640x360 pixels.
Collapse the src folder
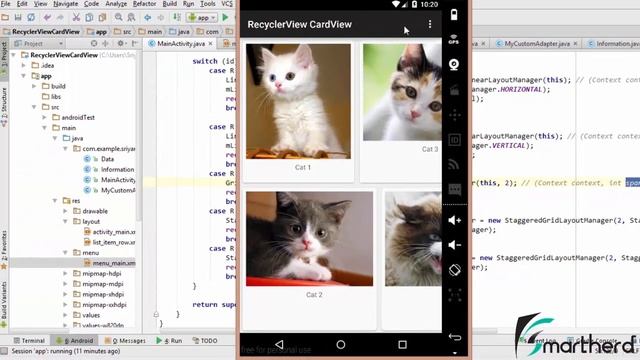click(34, 107)
